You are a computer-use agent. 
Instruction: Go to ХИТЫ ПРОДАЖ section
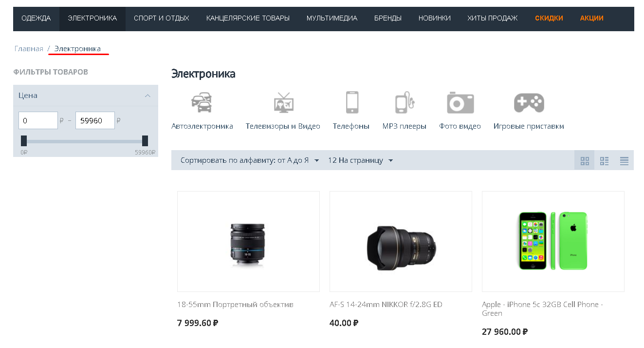click(493, 19)
